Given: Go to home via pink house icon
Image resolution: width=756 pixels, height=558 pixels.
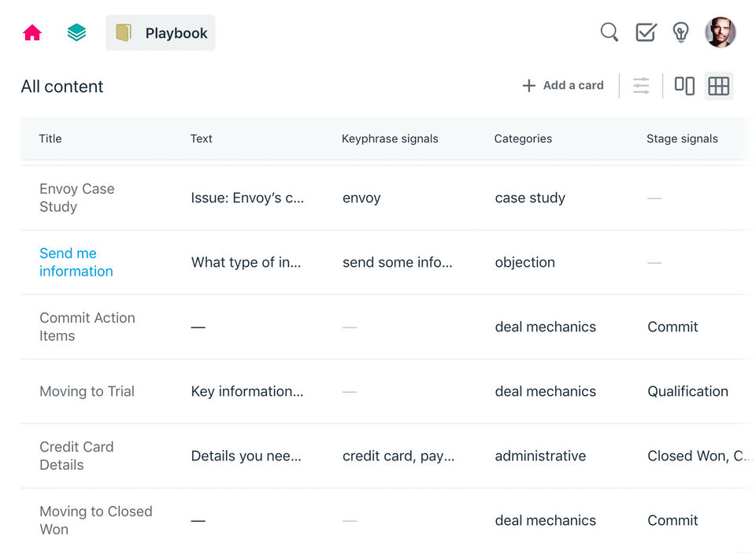Looking at the screenshot, I should [x=32, y=33].
